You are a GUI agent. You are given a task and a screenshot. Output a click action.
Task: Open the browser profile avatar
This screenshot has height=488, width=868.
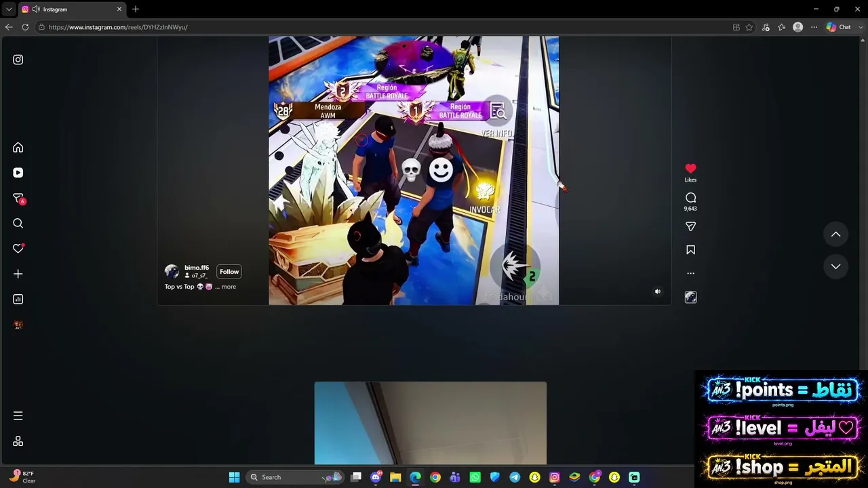click(x=798, y=27)
